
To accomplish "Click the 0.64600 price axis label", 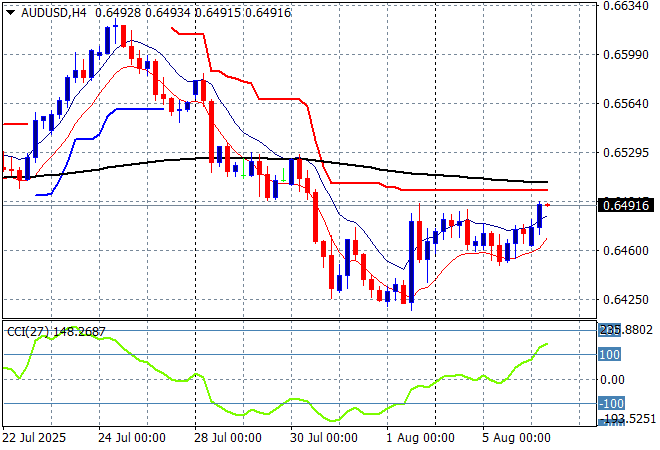I will [626, 250].
